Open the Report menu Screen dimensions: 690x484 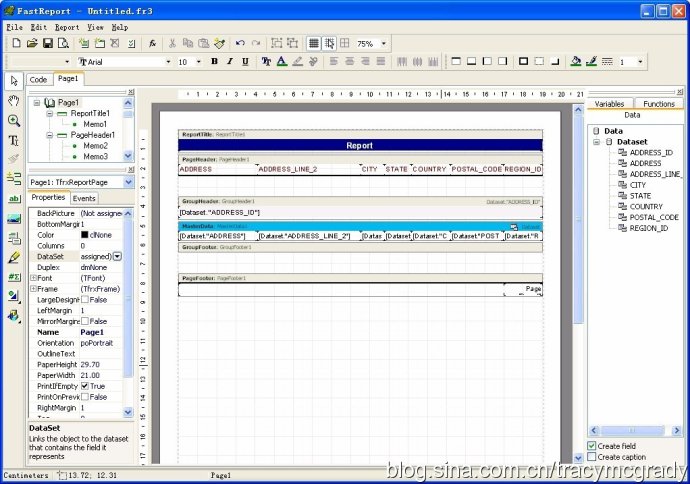coord(67,27)
